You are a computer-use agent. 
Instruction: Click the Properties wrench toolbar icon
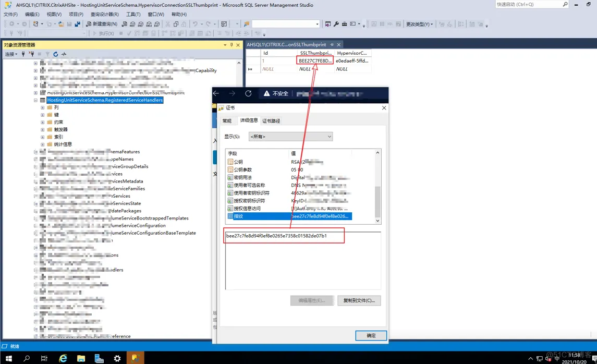coord(336,24)
